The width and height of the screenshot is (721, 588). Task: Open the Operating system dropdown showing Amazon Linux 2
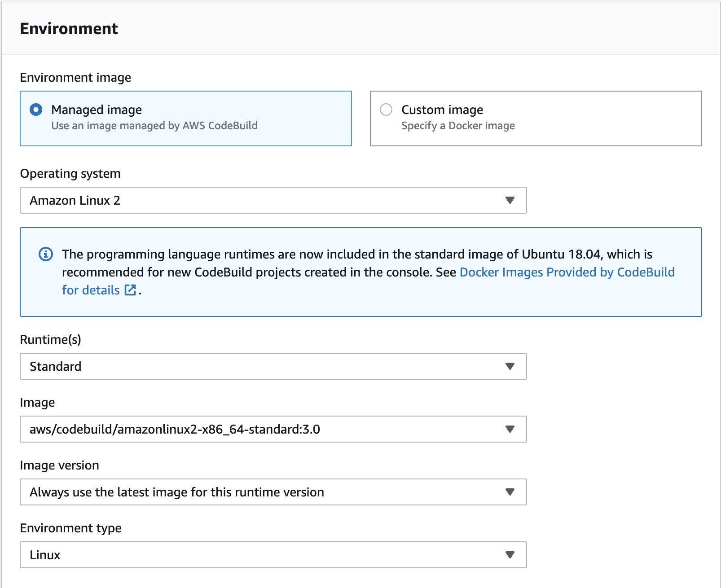(x=273, y=200)
